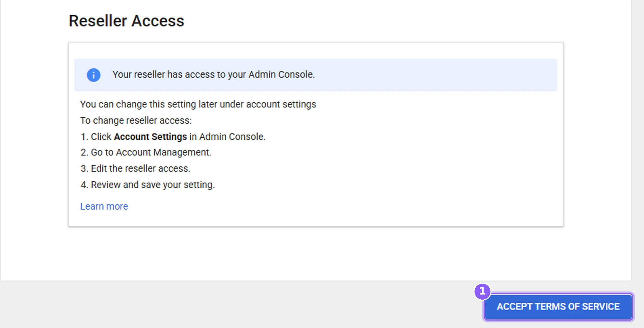Click '4. Review and save your setting.' step
The image size is (644, 328).
(148, 185)
